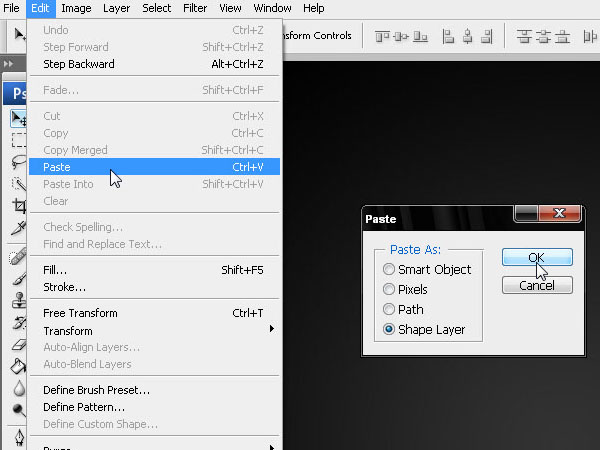Select the Paint Bucket tool
The width and height of the screenshot is (600, 450).
[x=18, y=366]
